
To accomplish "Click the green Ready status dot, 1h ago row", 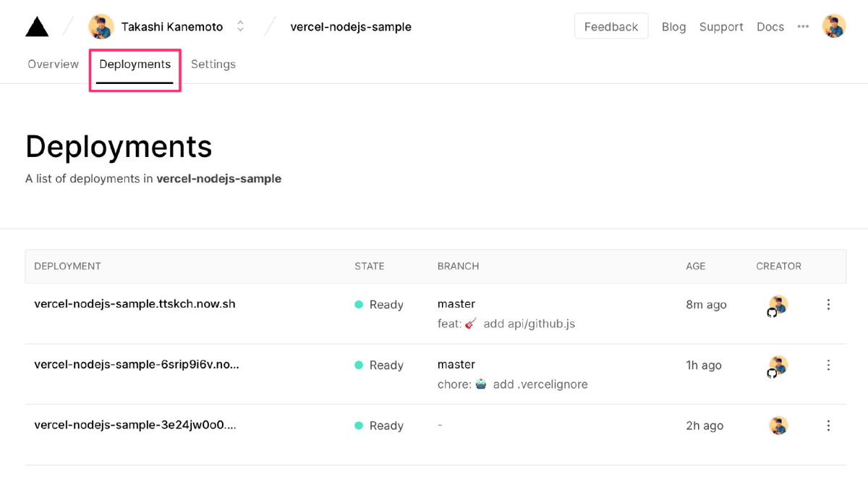I will tap(359, 366).
